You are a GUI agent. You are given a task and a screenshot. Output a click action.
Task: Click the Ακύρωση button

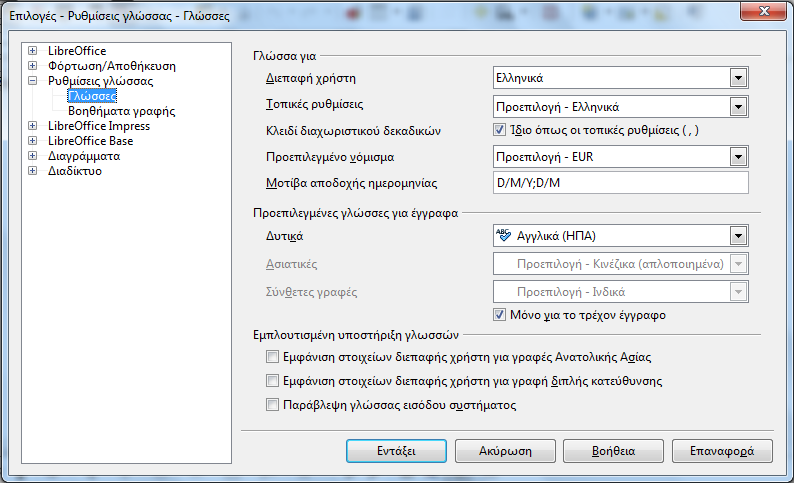505,451
